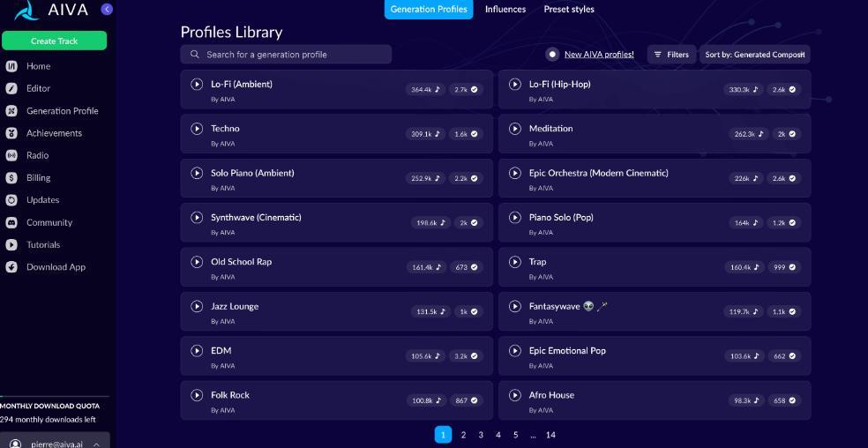Click the Community Discord icon
This screenshot has height=448, width=868.
pyautogui.click(x=11, y=222)
